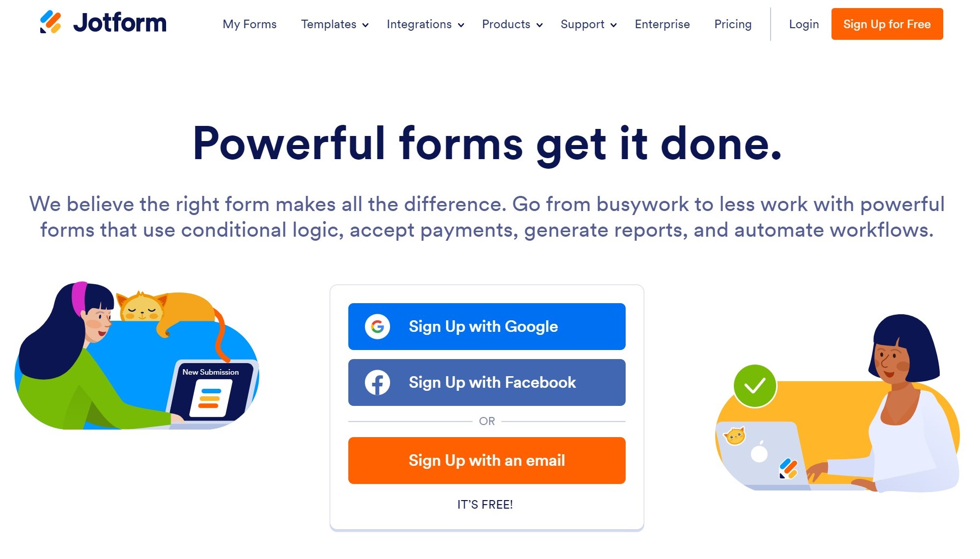Click the Sign Up with Facebook button

pos(487,383)
